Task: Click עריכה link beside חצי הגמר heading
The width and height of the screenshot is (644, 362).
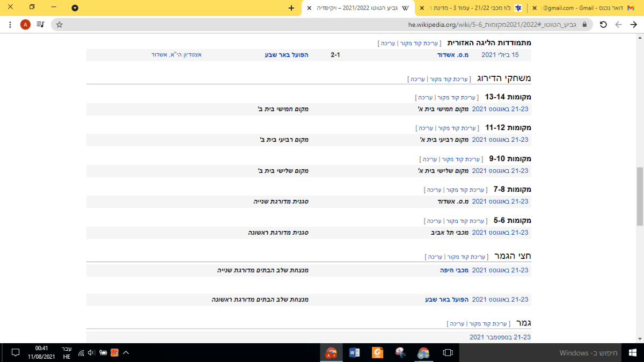Action: coord(435,257)
